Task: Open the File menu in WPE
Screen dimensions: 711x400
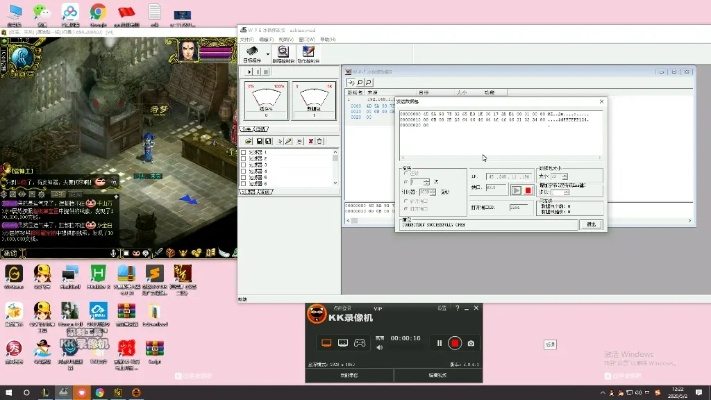Action: click(246, 39)
